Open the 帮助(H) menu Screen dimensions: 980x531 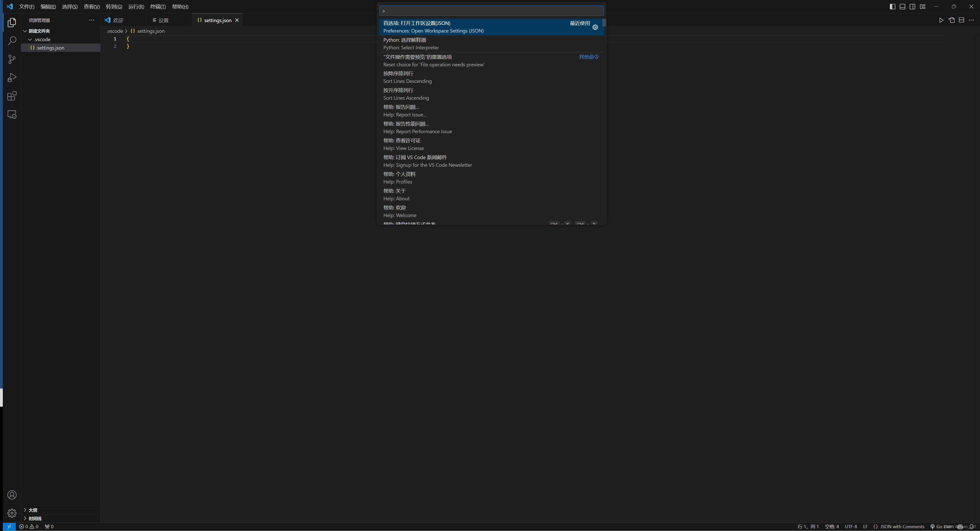point(180,6)
